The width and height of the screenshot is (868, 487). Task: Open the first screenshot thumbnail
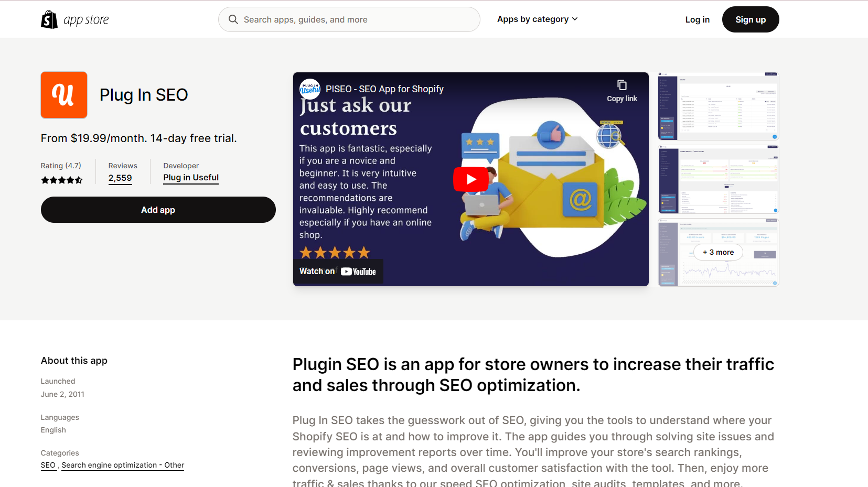coord(719,106)
